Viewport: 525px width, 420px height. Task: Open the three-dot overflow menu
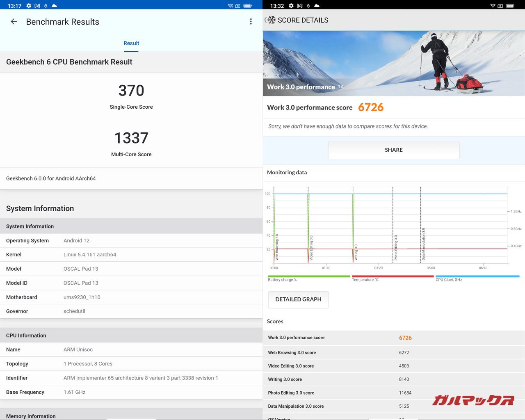(251, 22)
